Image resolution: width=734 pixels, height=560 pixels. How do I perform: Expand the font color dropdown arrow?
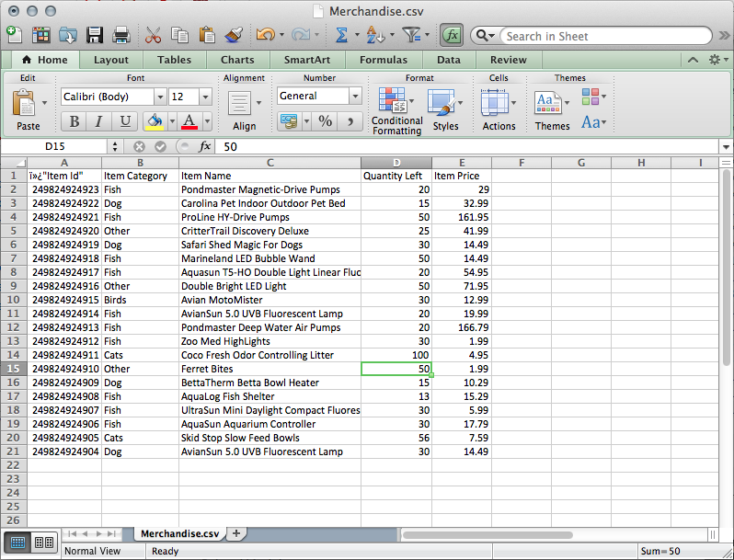click(x=207, y=121)
